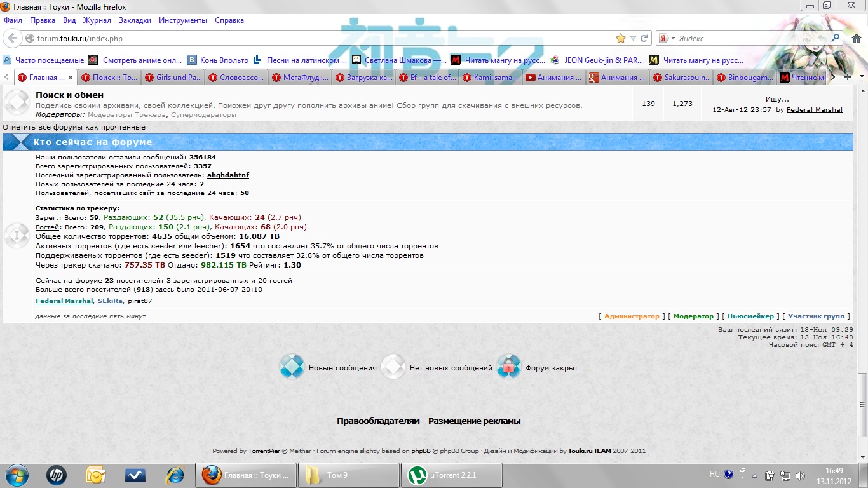Click the 'Новые сообщения' legend icon

tap(292, 367)
